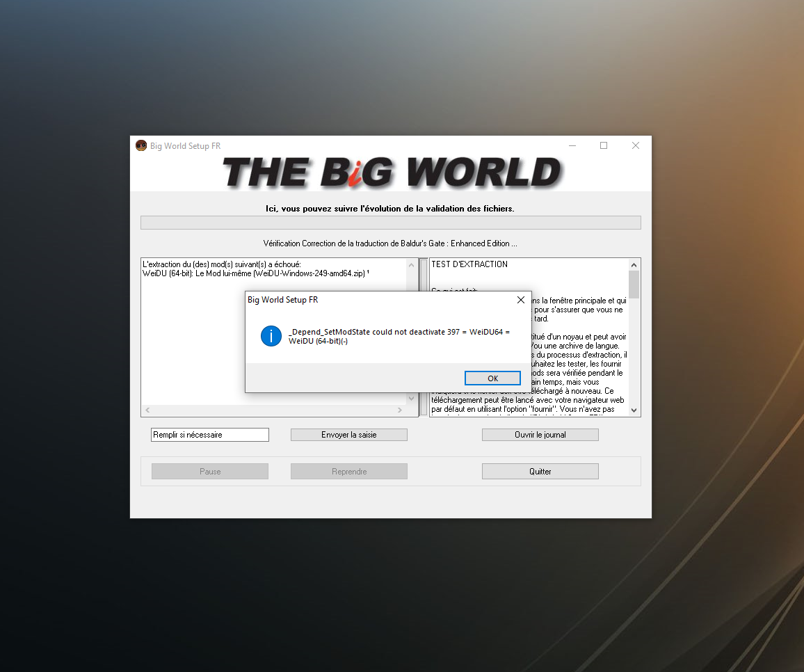Open the log with 'Ouvrir le journal'
The width and height of the screenshot is (804, 672).
point(540,435)
